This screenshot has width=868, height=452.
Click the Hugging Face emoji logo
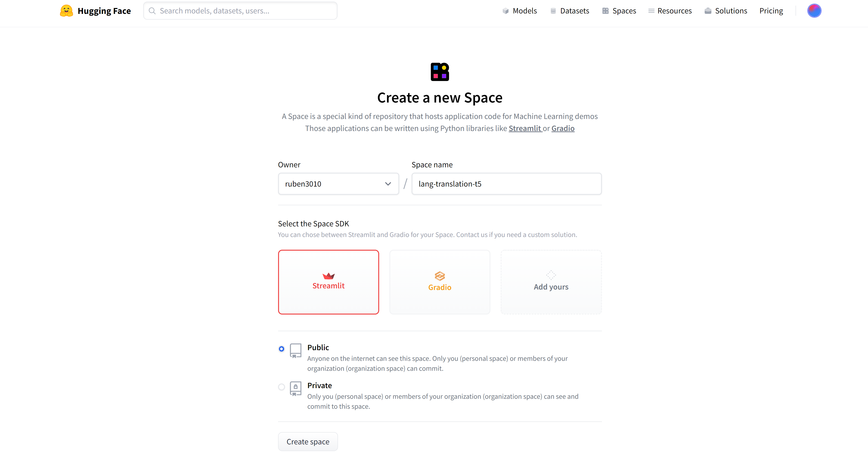coord(66,11)
